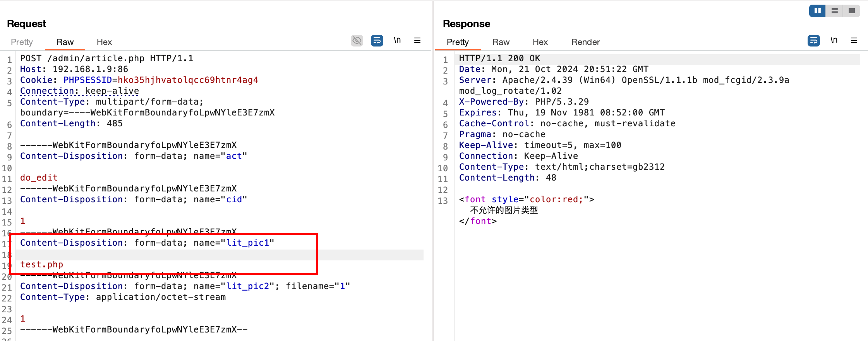Click the Chinese error message text
Image resolution: width=868 pixels, height=341 pixels.
click(x=504, y=210)
